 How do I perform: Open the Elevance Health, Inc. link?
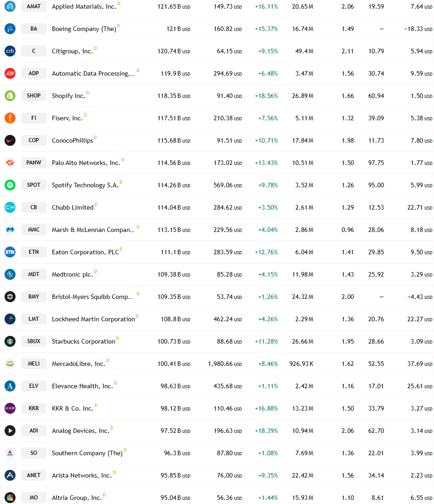83,386
